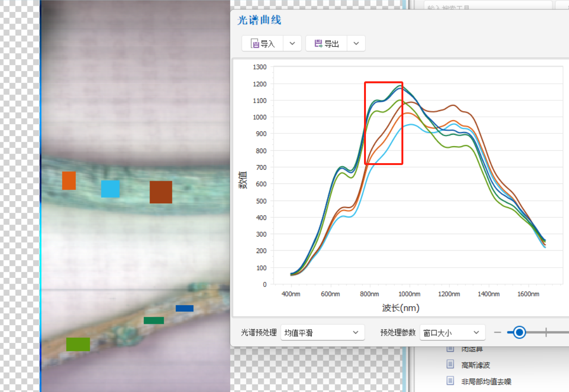The image size is (569, 392).
Task: Open the 均值平滑 preprocessing dropdown
Action: [322, 332]
